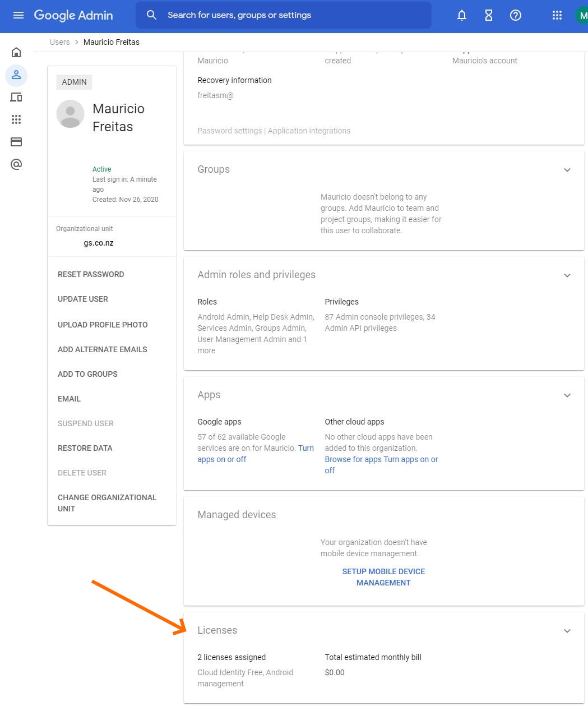This screenshot has width=588, height=706.
Task: Click Application integrations link
Action: coord(309,131)
